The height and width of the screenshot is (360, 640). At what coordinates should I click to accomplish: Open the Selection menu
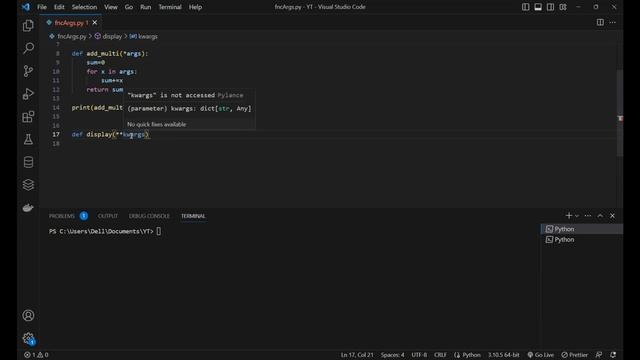pyautogui.click(x=84, y=7)
